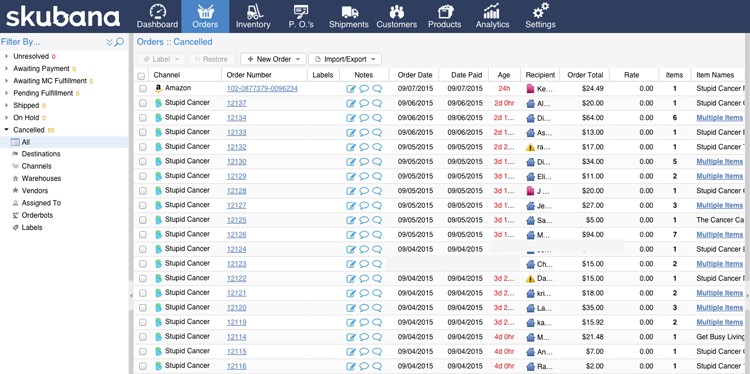Check the box for order 12134
750x374 pixels.
pos(143,118)
